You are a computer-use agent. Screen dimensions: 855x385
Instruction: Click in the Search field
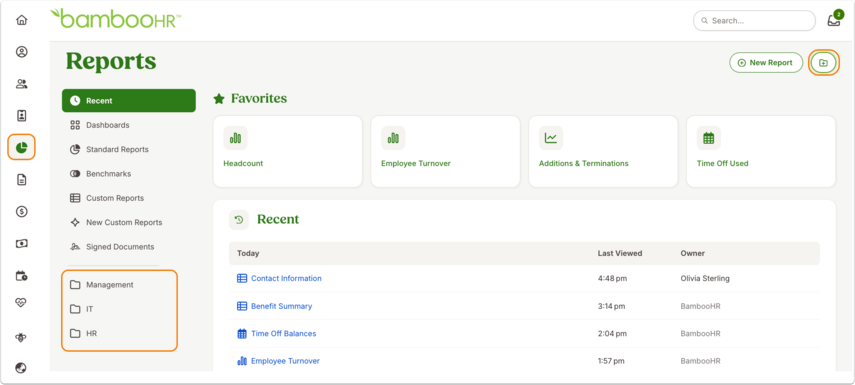click(x=754, y=21)
